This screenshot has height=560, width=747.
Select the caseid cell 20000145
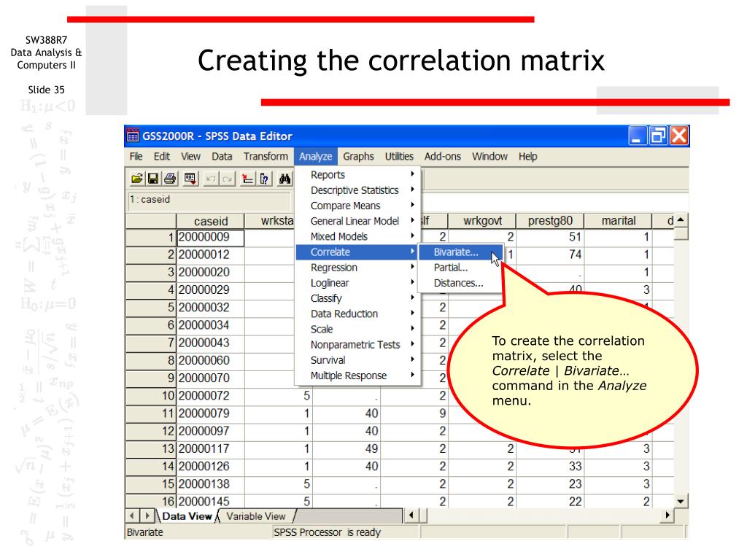pos(211,501)
